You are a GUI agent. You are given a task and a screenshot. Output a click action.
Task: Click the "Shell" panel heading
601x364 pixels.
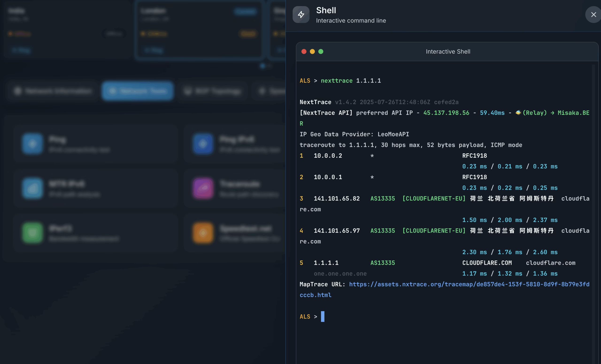[x=326, y=10]
